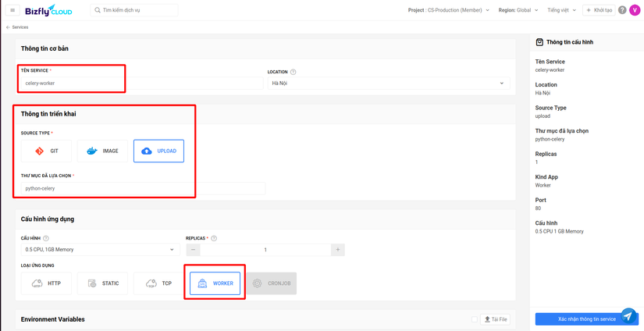Viewport: 644px width, 331px height.
Task: Click the Port 80 summary value
Action: (x=538, y=208)
